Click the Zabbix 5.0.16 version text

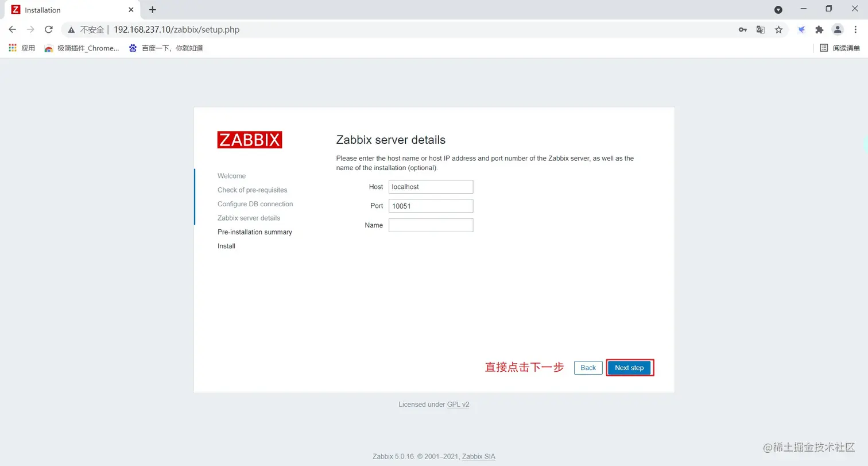(394, 457)
